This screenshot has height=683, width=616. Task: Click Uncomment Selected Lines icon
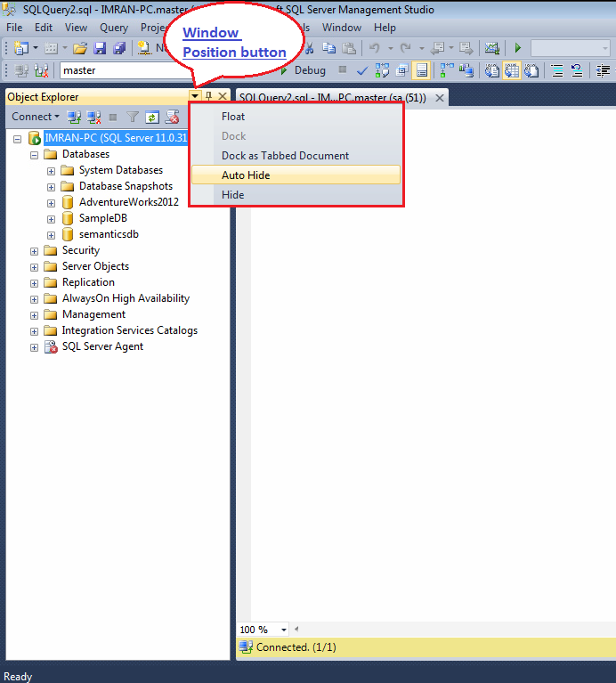577,70
